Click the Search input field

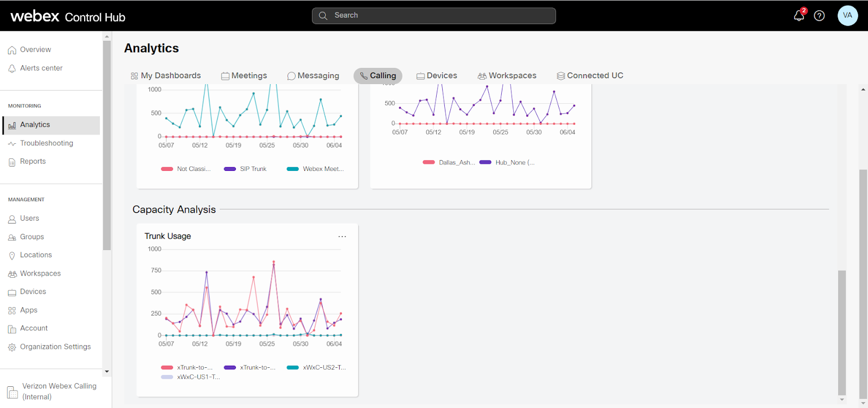pyautogui.click(x=434, y=16)
